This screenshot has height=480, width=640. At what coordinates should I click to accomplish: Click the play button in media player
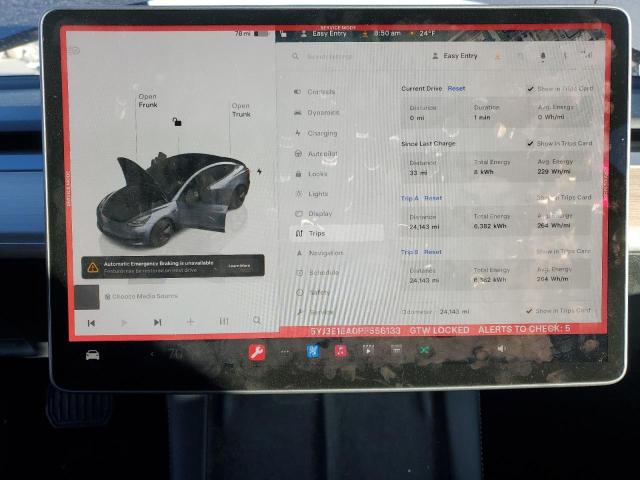point(124,323)
